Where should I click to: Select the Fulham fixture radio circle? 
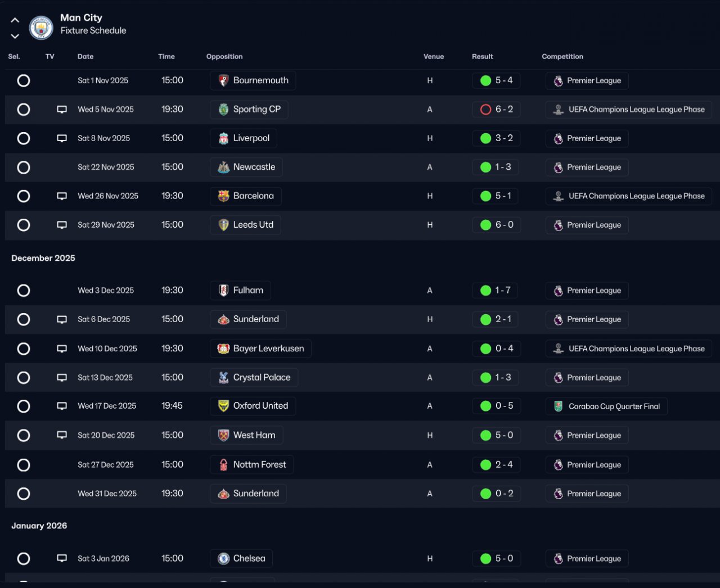pos(24,291)
